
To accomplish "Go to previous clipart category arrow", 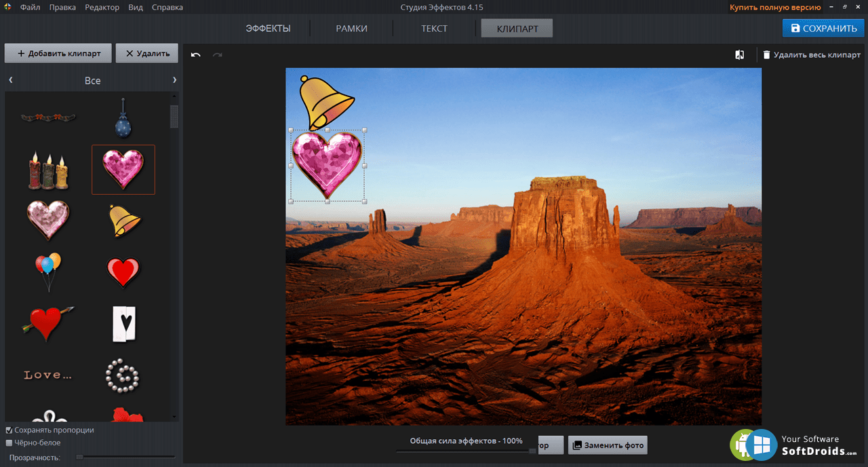I will click(11, 80).
